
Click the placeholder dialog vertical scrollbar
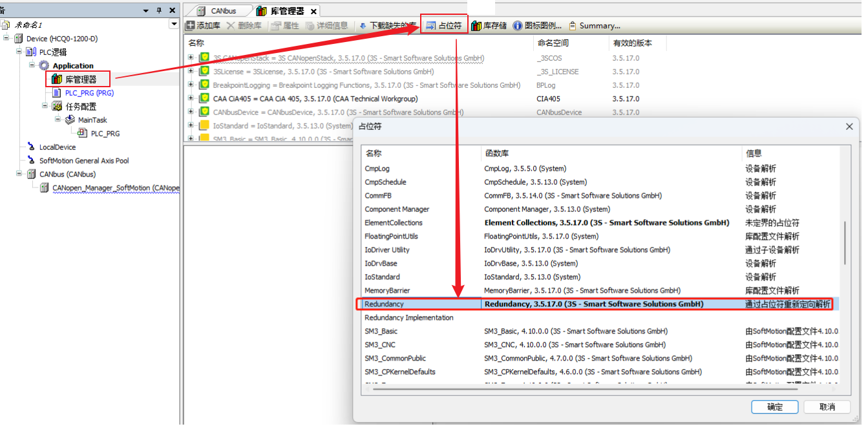click(x=844, y=242)
